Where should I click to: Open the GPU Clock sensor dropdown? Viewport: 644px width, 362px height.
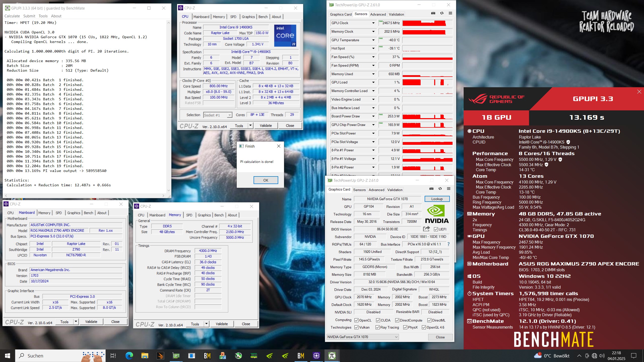pyautogui.click(x=373, y=23)
